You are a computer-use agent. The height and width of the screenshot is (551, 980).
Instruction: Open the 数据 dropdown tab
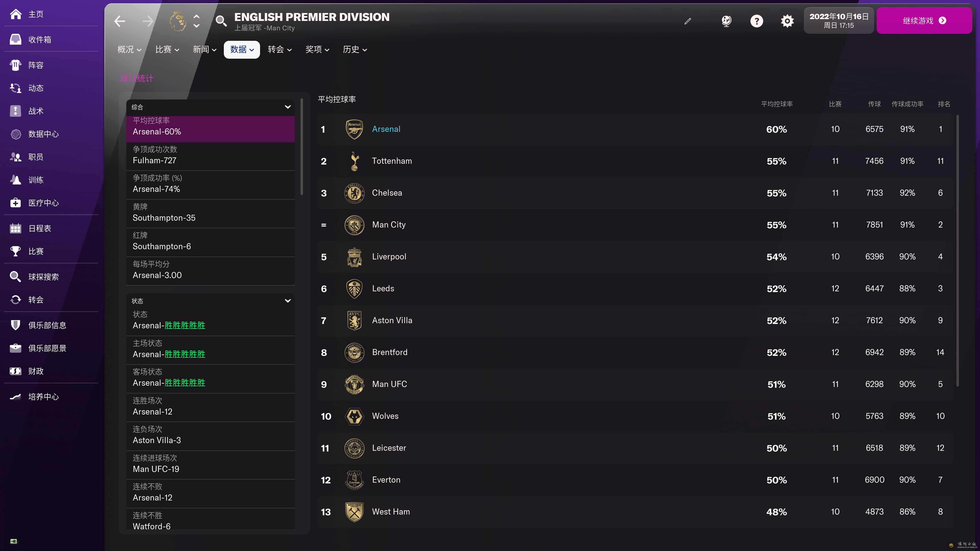click(242, 49)
